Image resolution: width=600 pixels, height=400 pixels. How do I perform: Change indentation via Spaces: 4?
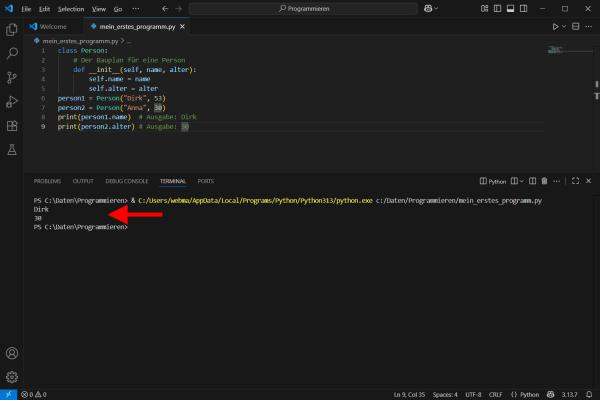[445, 395]
